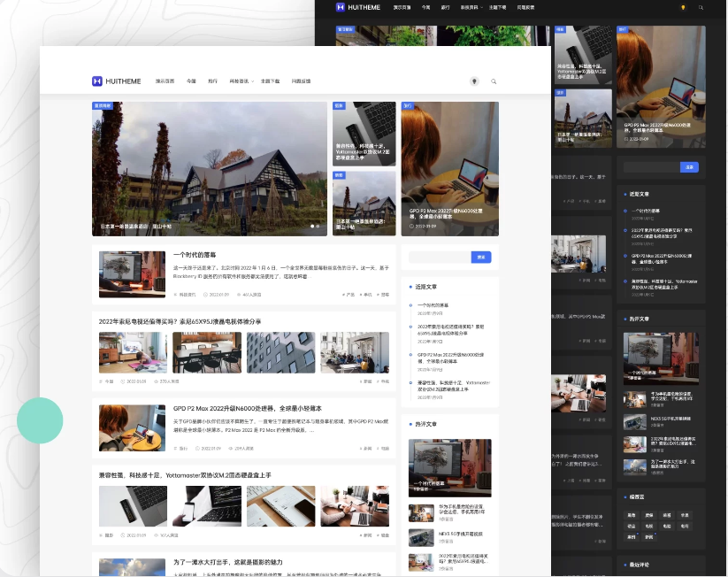
Task: Click the blue category badge on the GPD hero card
Action: coord(408,106)
